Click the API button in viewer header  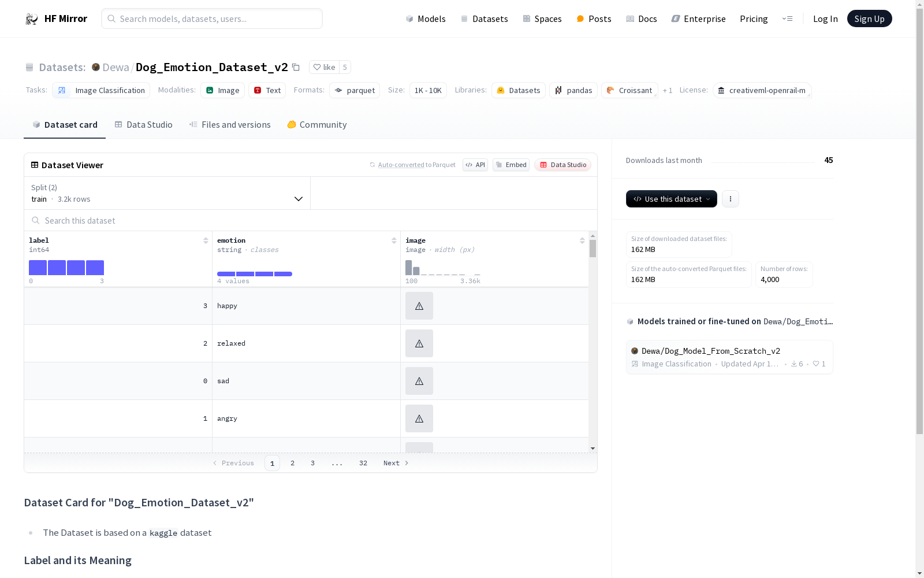pyautogui.click(x=475, y=165)
